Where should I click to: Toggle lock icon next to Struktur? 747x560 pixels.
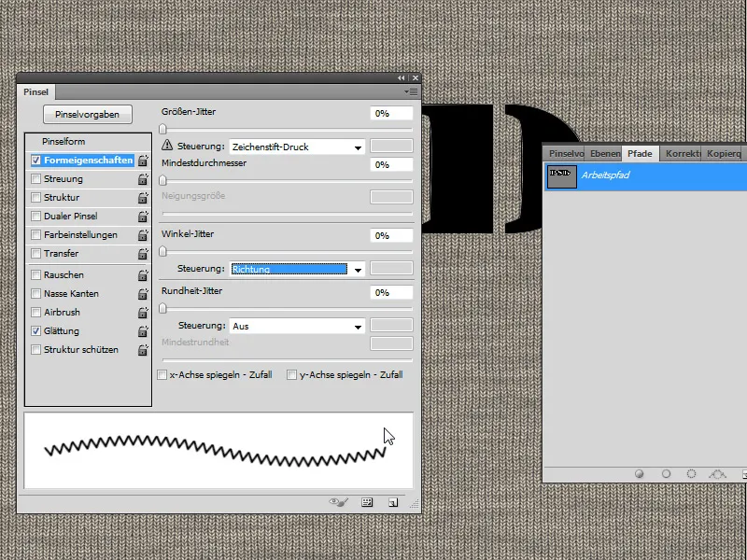(143, 198)
